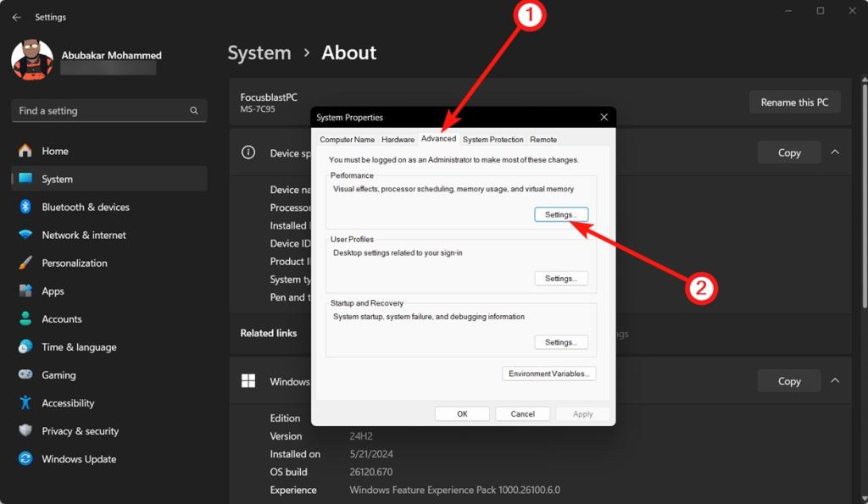Collapse the Device specifications section

pyautogui.click(x=835, y=152)
